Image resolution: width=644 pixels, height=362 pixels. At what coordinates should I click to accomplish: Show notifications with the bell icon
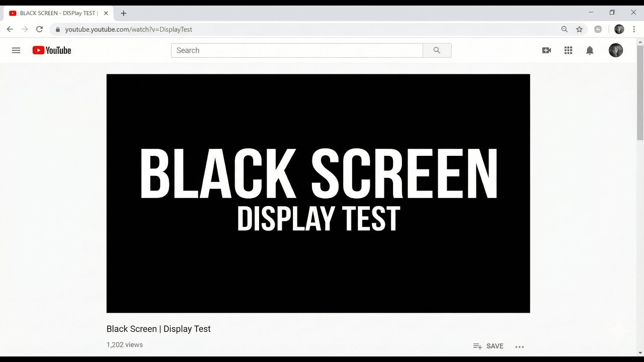pyautogui.click(x=590, y=50)
